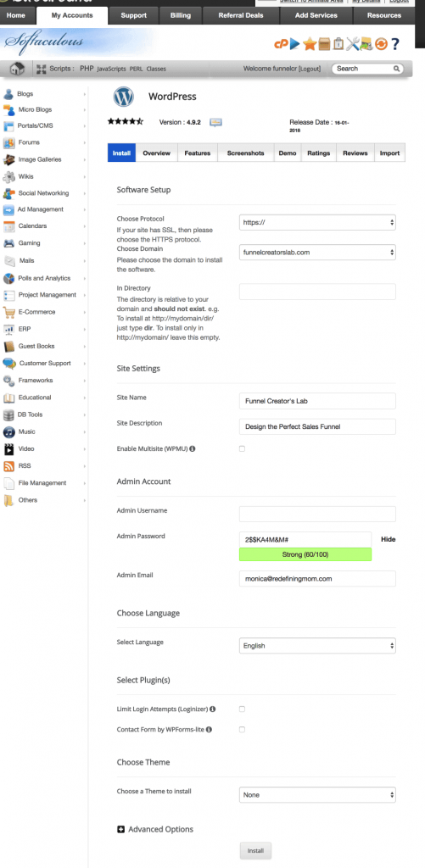Switch to the Screenshots tab
This screenshot has width=425, height=868.
tap(245, 153)
